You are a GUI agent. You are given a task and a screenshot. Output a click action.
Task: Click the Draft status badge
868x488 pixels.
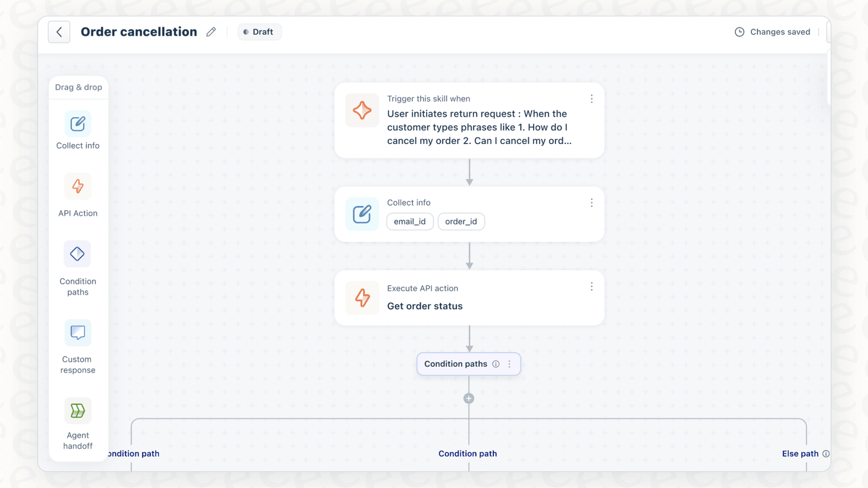click(x=259, y=32)
